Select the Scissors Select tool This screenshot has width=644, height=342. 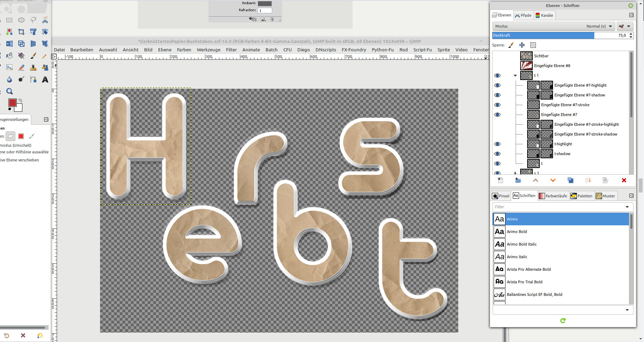click(45, 20)
